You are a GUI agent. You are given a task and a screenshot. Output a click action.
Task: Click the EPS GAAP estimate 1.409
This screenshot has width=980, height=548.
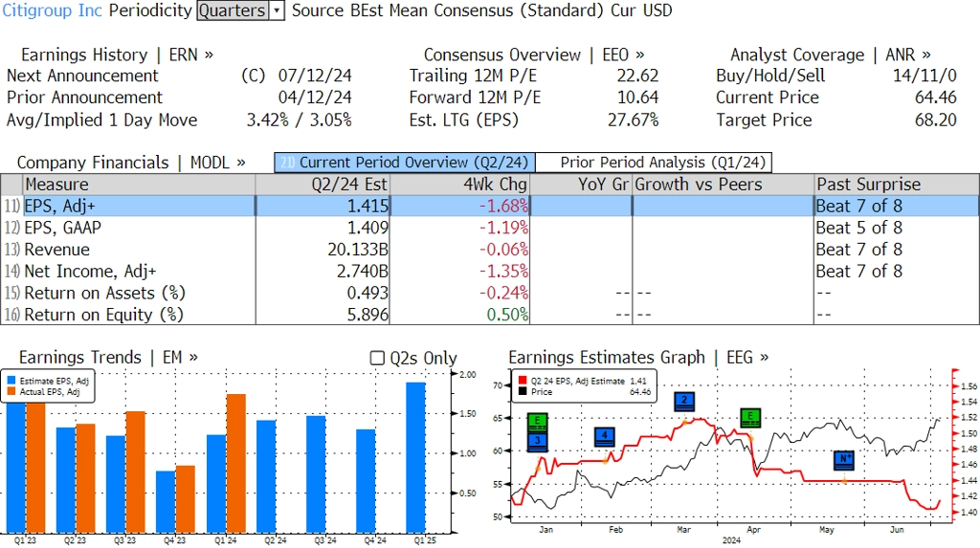point(367,228)
